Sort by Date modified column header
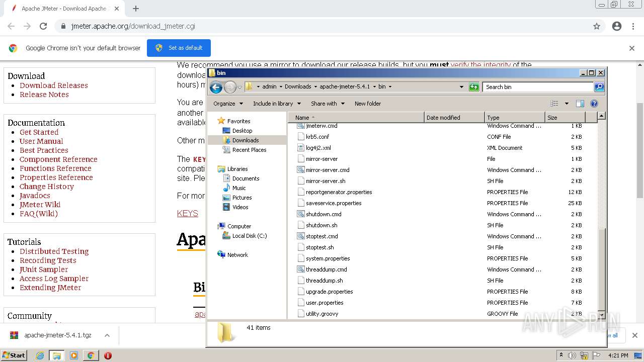Screen dimensions: 644x362 pos(454,118)
